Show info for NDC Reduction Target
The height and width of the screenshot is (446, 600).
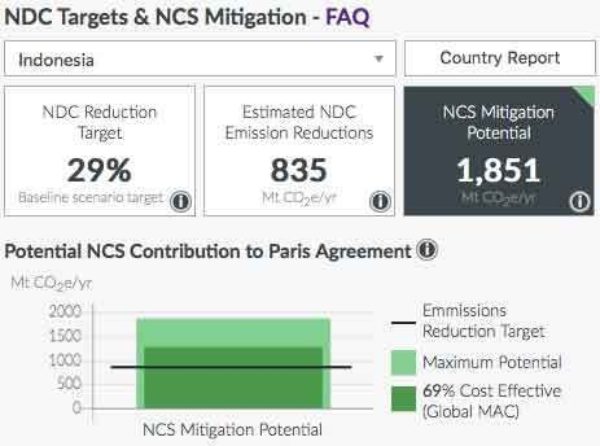[x=180, y=200]
